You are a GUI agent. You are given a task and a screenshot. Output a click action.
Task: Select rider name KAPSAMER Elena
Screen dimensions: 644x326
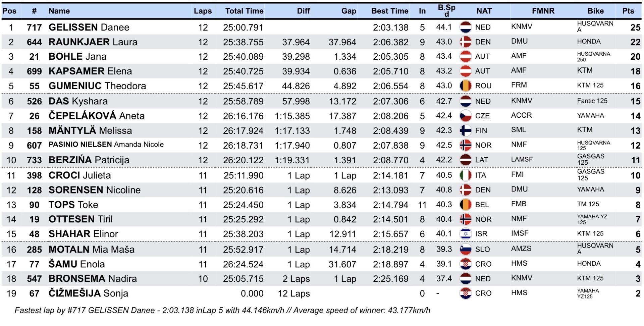point(90,71)
